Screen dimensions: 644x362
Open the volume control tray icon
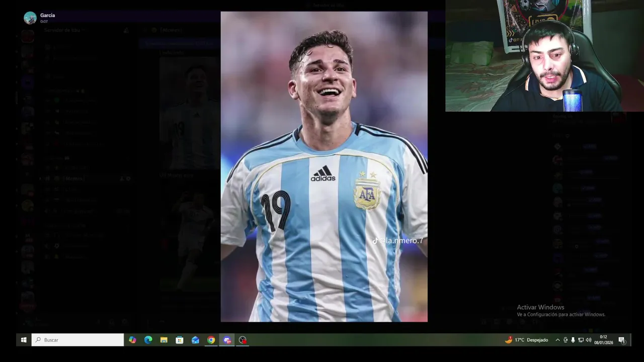(588, 340)
